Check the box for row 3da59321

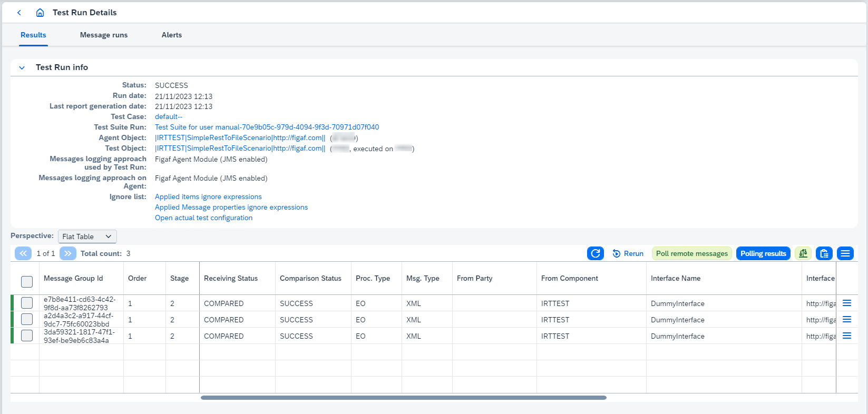[27, 336]
